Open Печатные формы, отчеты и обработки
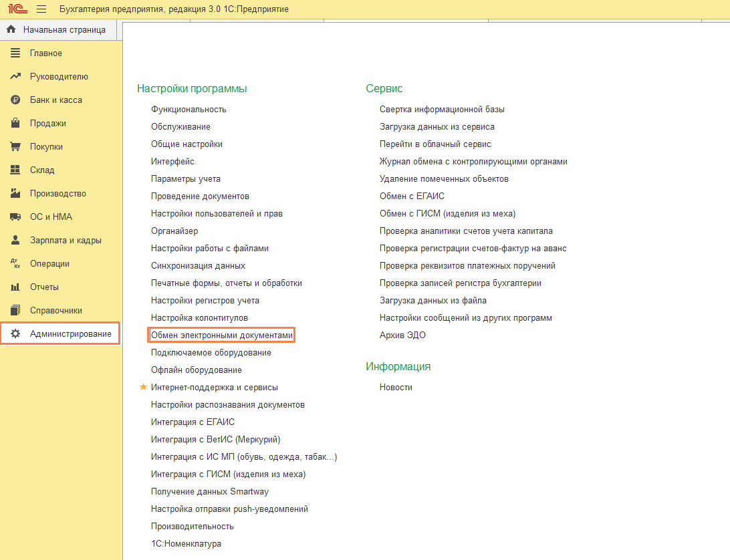Viewport: 730px width, 560px height. tap(226, 283)
